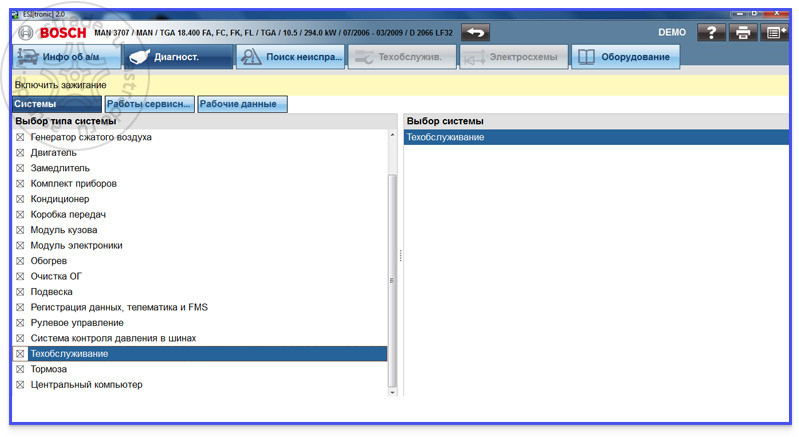Image resolution: width=799 pixels, height=437 pixels.
Task: Toggle checkbox for Обогрев
Action: click(x=20, y=261)
